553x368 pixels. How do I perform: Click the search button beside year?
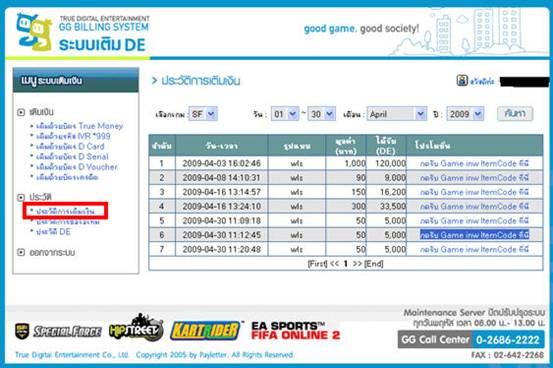(x=515, y=114)
